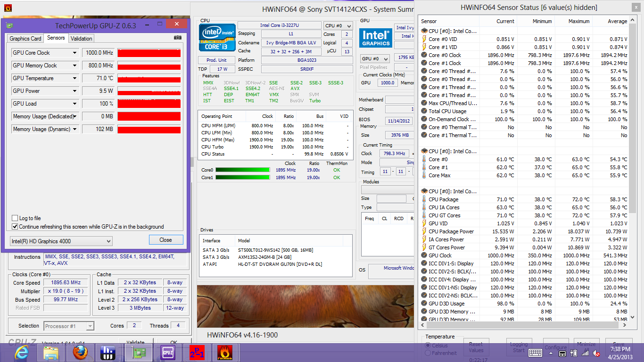Screen dimensions: 644x362
Task: Click the network signal tray icon
Action: pyautogui.click(x=586, y=353)
